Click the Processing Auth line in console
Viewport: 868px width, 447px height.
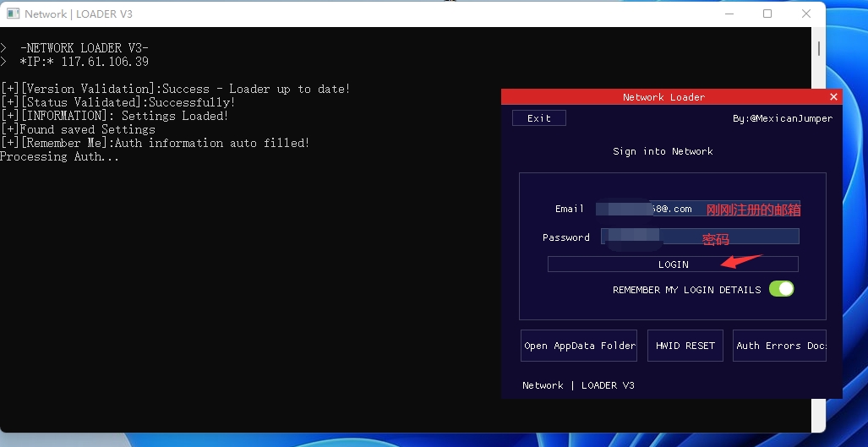click(60, 156)
